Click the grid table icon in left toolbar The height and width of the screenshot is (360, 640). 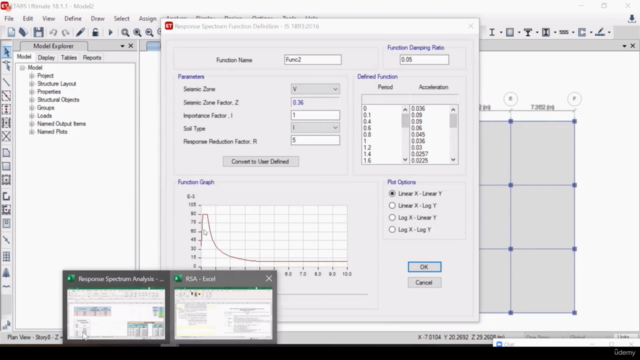(x=7, y=257)
